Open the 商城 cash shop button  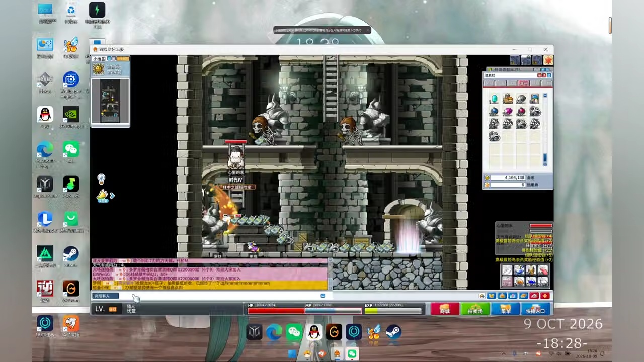point(445,309)
